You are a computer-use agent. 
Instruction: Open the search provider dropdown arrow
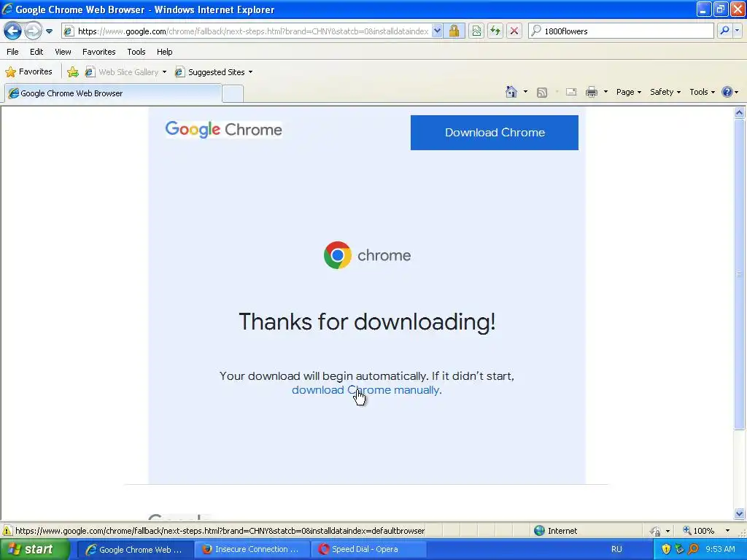737,31
